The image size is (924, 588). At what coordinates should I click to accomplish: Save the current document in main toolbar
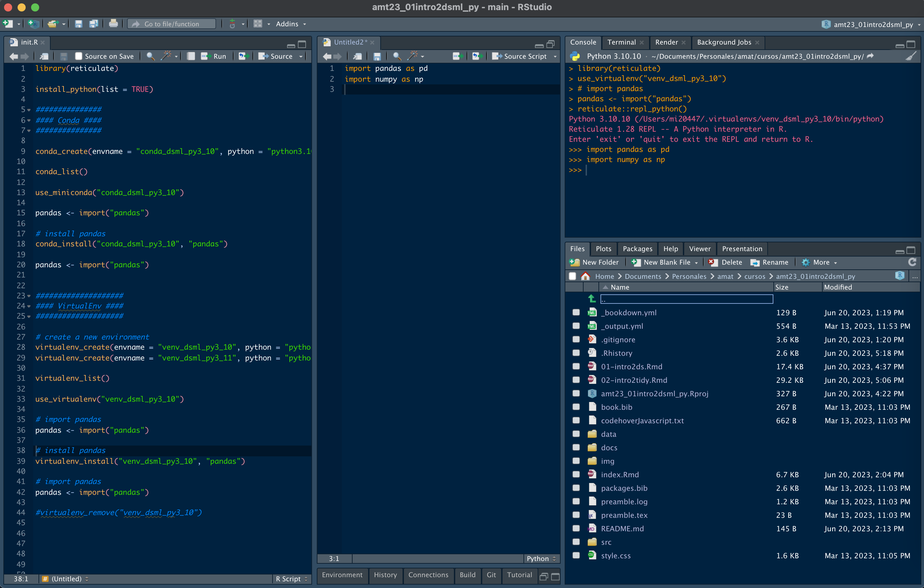coord(78,24)
